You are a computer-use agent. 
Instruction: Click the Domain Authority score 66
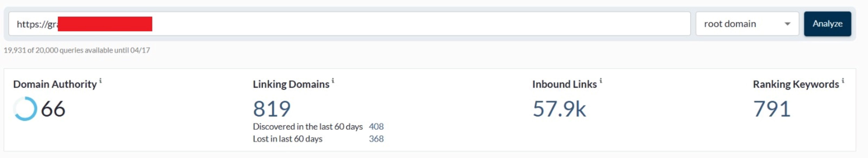pyautogui.click(x=53, y=109)
